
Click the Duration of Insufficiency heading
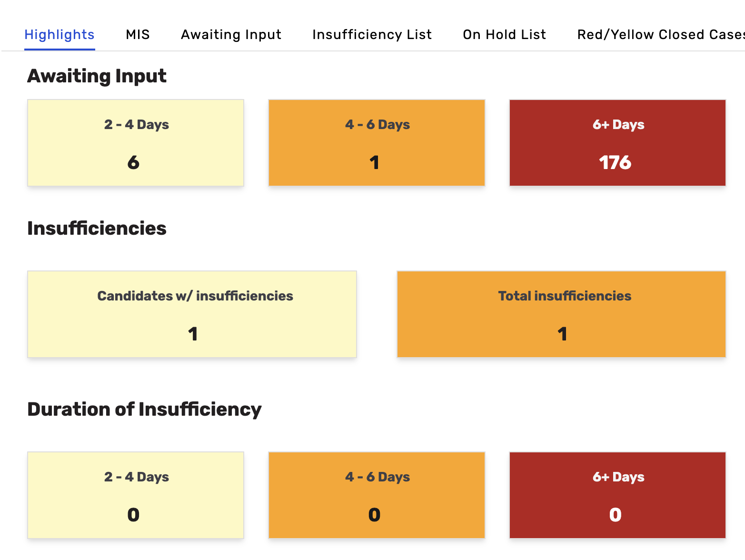(x=144, y=410)
